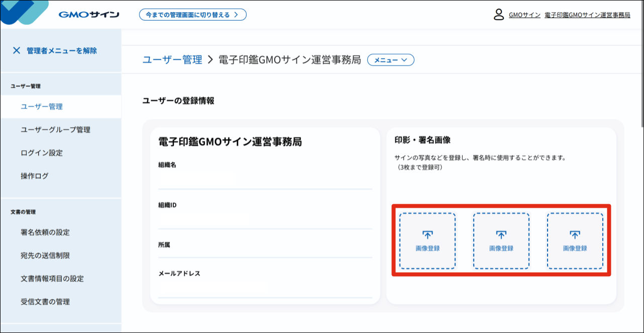The image size is (644, 333).
Task: Click the X icon beside 管理者メニューを解除
Action: coord(17,50)
